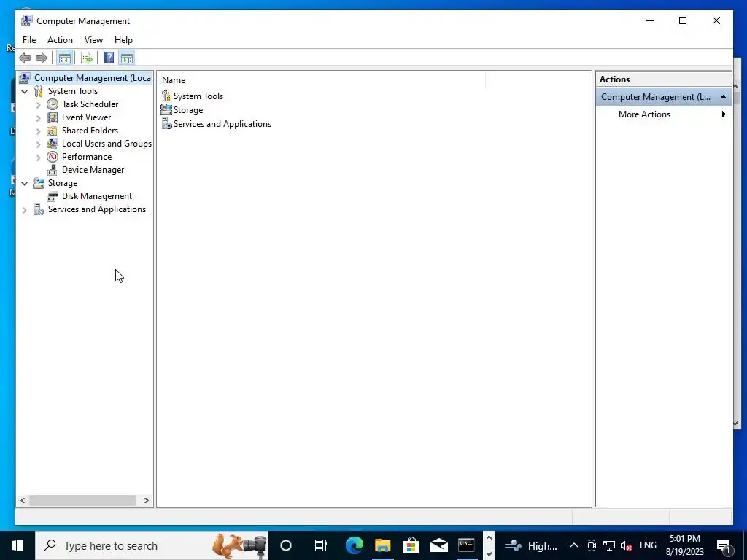This screenshot has height=560, width=747.
Task: Expand Services and Applications tree node
Action: pyautogui.click(x=24, y=209)
